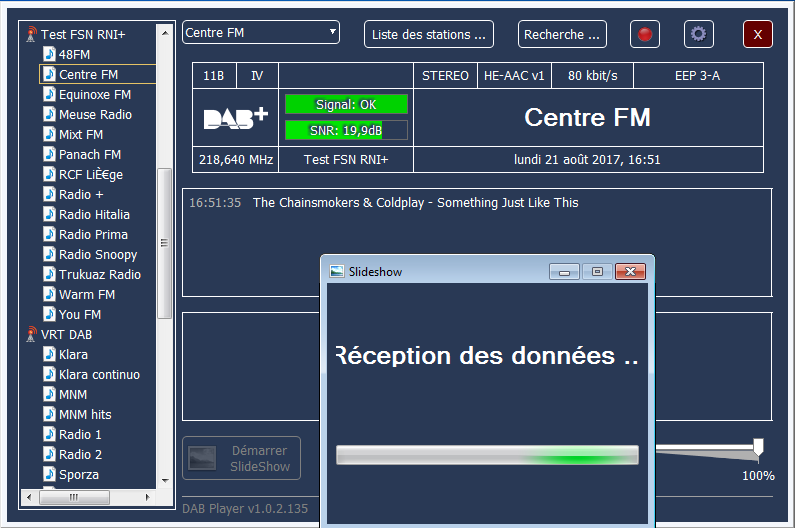Select Test FSN RNI+ tree label
This screenshot has width=795, height=528.
point(83,34)
